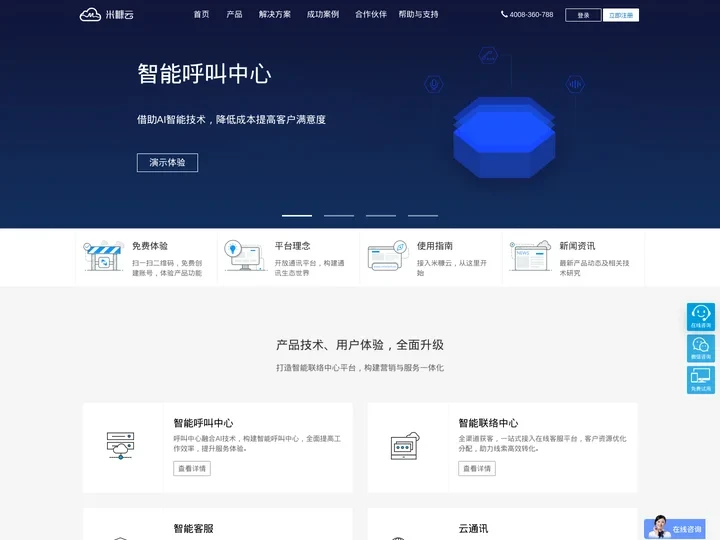Click the sound wave hexagon icon in banner

pos(575,84)
